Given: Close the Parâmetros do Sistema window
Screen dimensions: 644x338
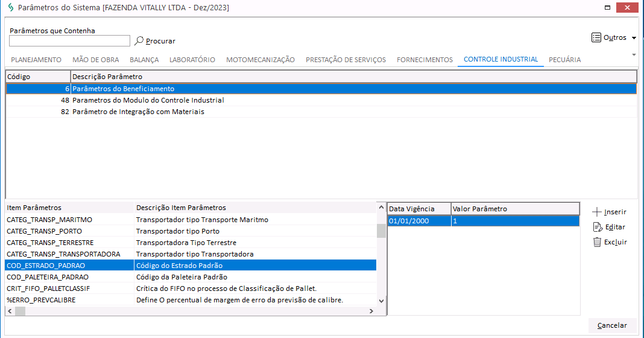Looking at the screenshot, I should click(627, 7).
